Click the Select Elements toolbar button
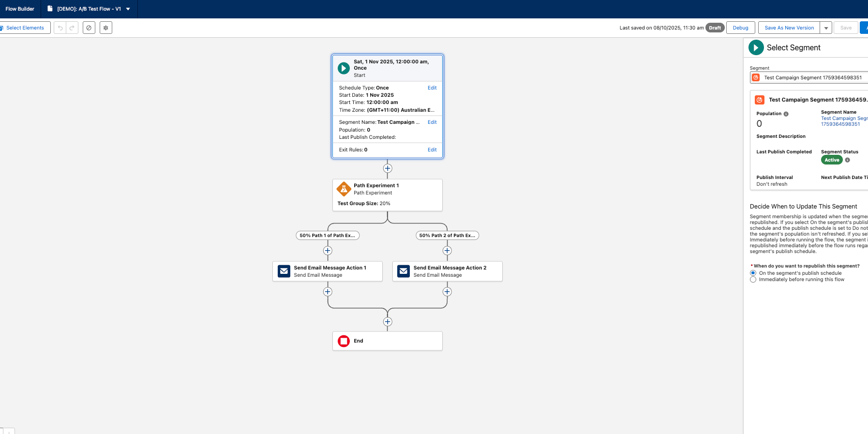The height and width of the screenshot is (434, 868). [x=24, y=28]
